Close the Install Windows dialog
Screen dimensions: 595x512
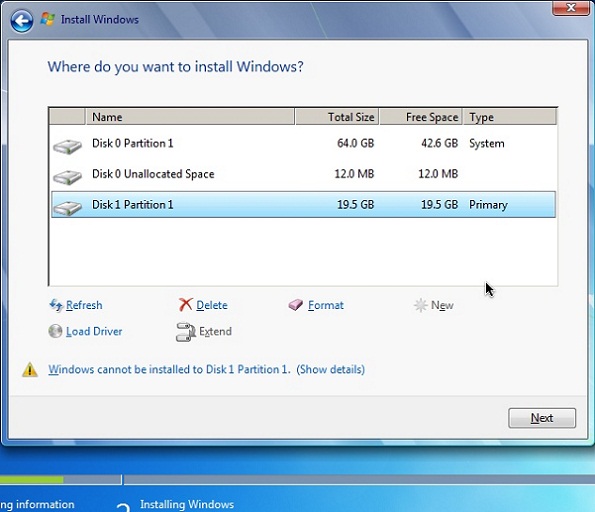pos(570,8)
